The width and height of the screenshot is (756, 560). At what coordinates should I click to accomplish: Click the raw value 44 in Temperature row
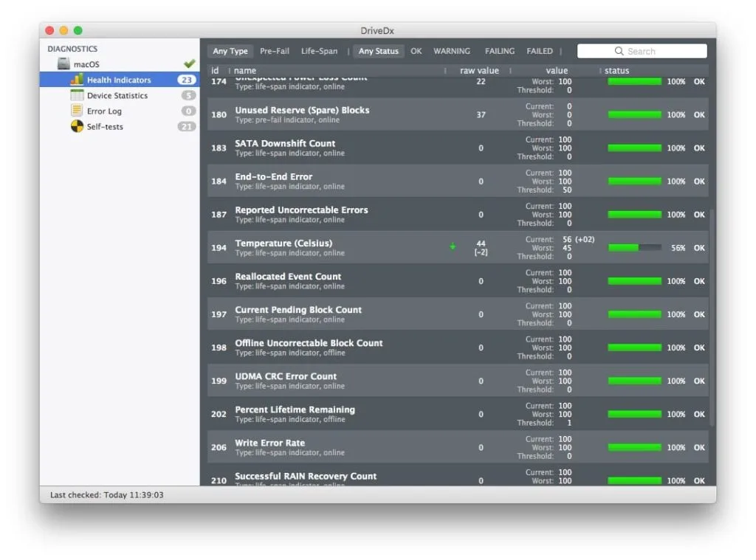481,244
